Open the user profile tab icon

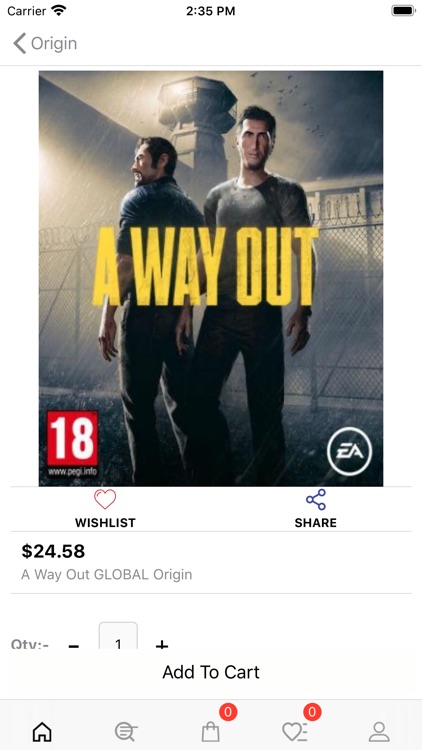[379, 732]
